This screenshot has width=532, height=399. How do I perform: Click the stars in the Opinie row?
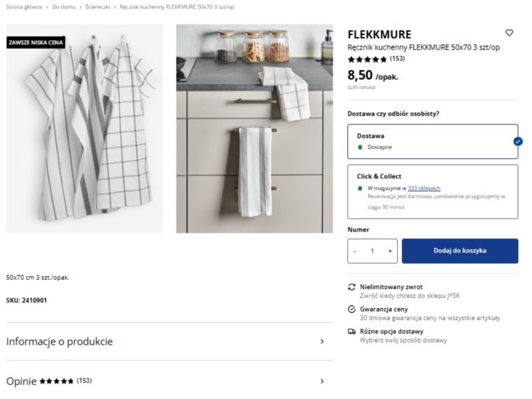point(57,381)
